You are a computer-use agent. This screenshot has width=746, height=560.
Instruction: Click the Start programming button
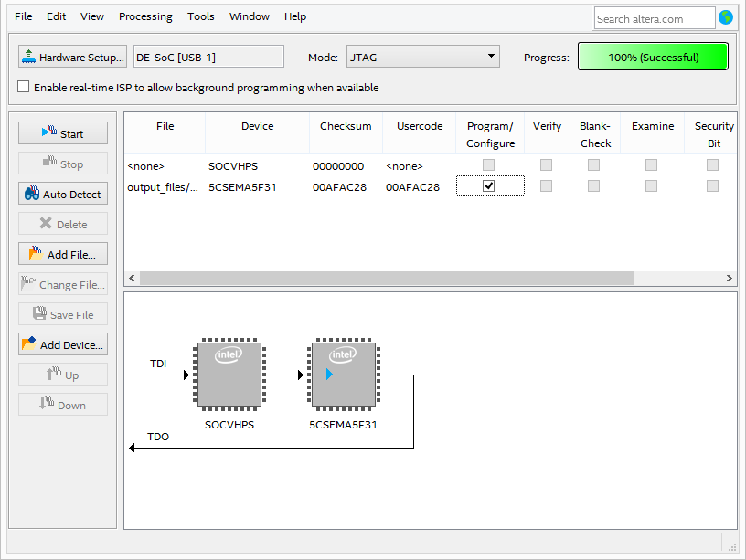[63, 133]
